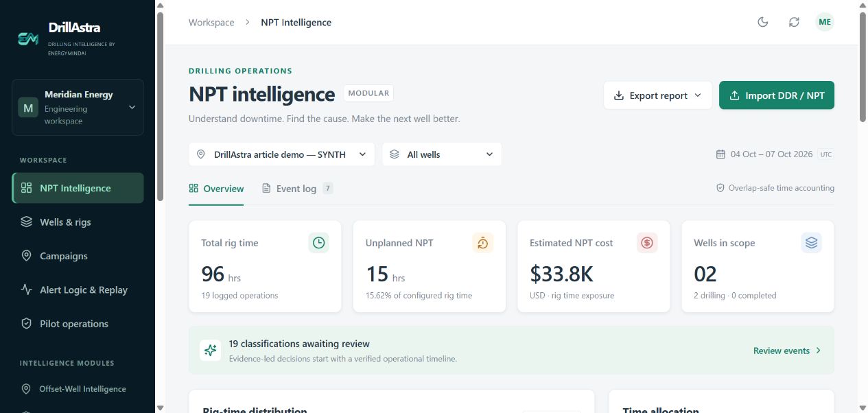Click the Unplanned NPT timer icon
Viewport: 868px width, 413px height.
483,242
